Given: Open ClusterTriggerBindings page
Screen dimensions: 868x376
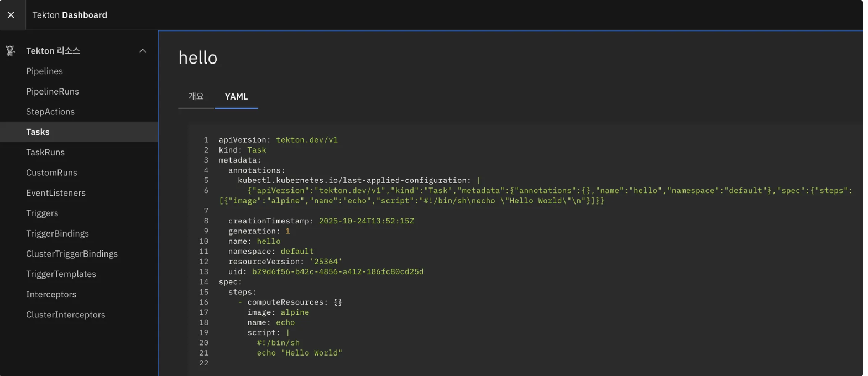Looking at the screenshot, I should click(x=79, y=254).
